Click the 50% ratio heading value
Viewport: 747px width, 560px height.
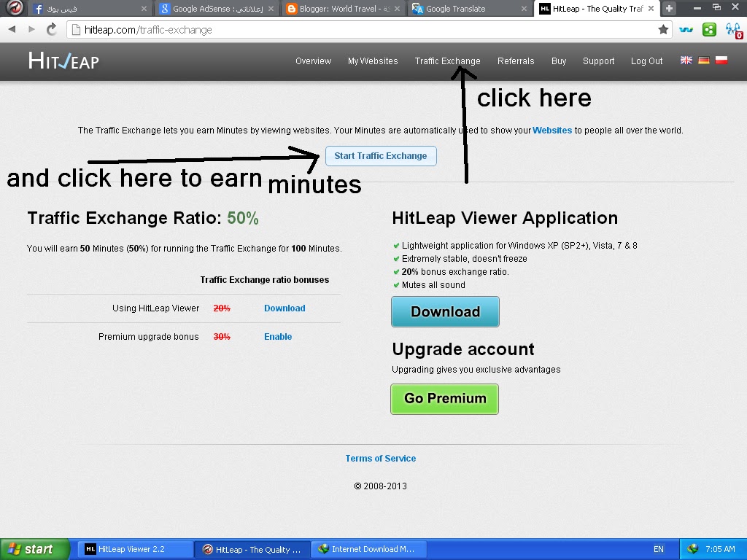coord(242,218)
